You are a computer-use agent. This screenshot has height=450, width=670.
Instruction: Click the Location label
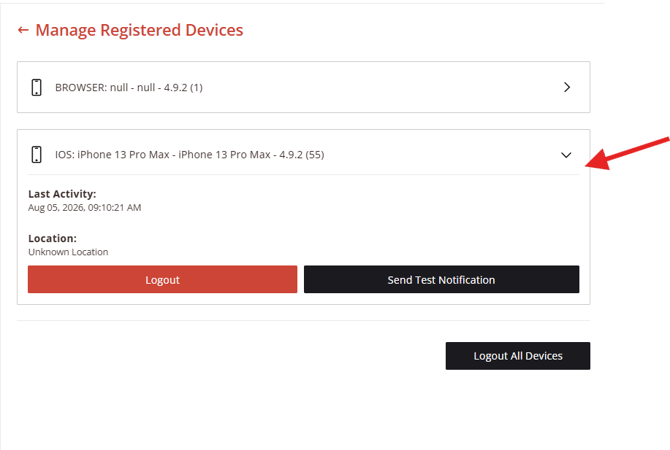pos(52,238)
